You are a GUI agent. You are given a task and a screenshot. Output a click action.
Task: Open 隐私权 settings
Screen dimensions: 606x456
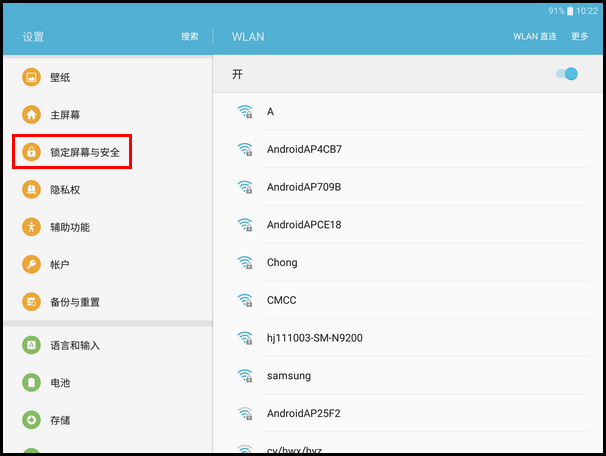(108, 189)
